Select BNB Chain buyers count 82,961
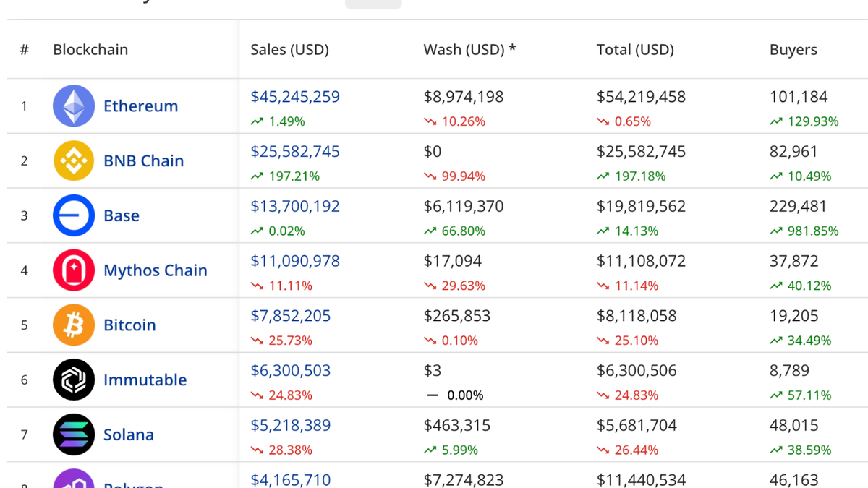The image size is (868, 488). [794, 152]
